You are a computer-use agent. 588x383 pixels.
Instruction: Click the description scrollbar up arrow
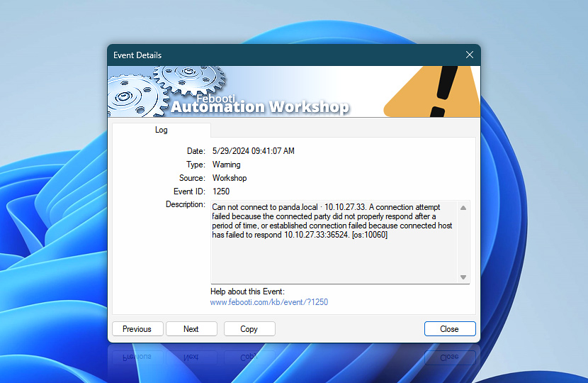(463, 208)
